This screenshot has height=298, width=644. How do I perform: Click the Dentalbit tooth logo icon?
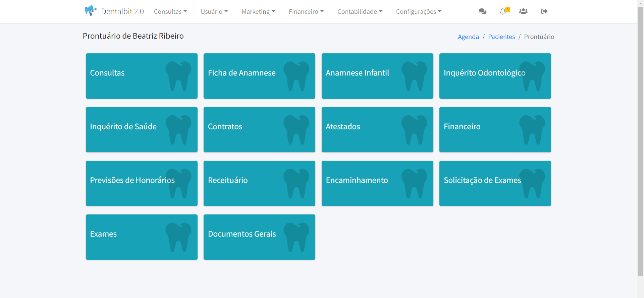pos(91,11)
